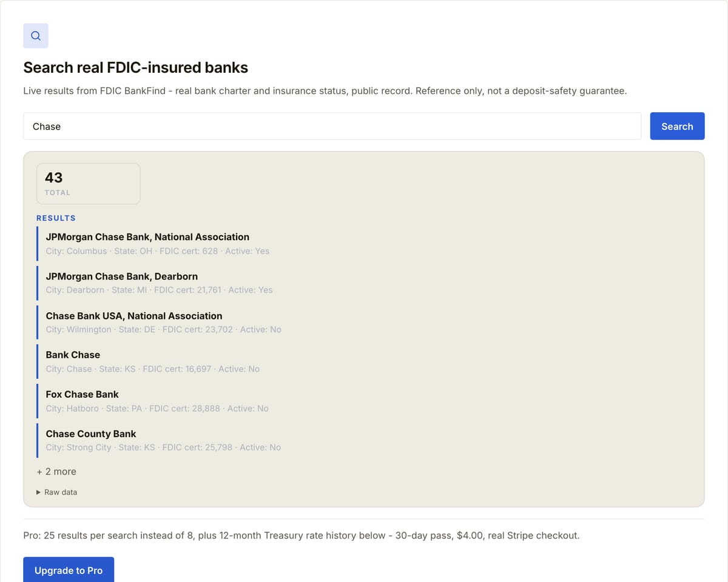Click the Wilmington DE cert 23,702 details line
Viewport: 728px width, 582px height.
pos(164,329)
